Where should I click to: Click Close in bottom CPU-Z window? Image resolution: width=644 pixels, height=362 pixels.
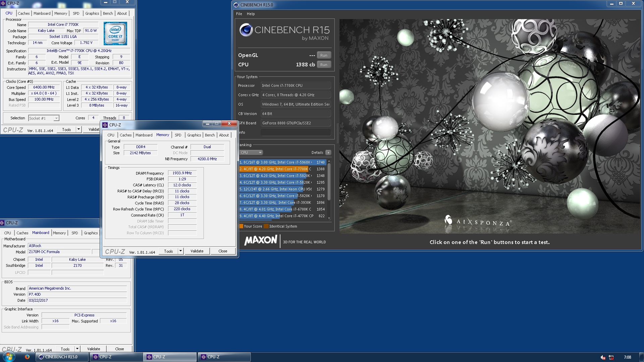119,349
